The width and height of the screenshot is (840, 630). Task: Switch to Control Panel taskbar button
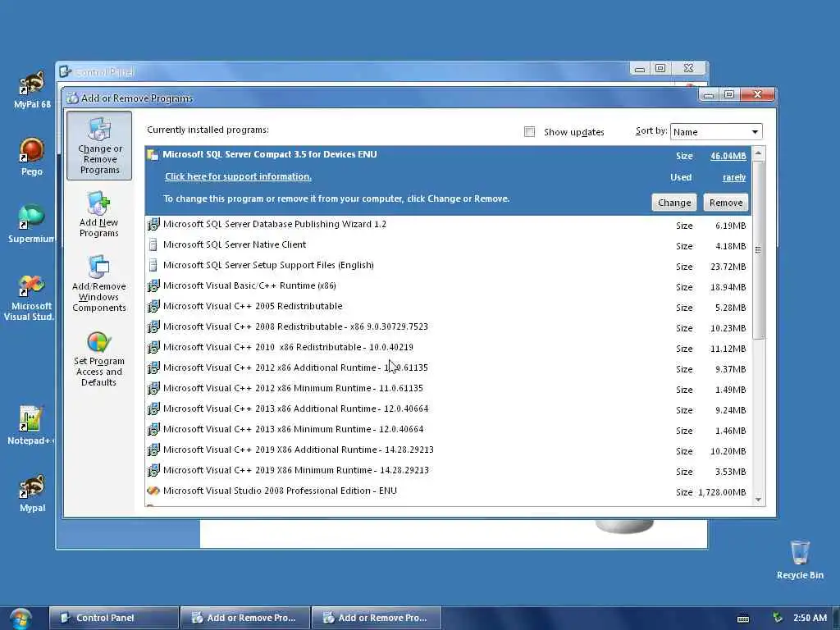coord(113,618)
